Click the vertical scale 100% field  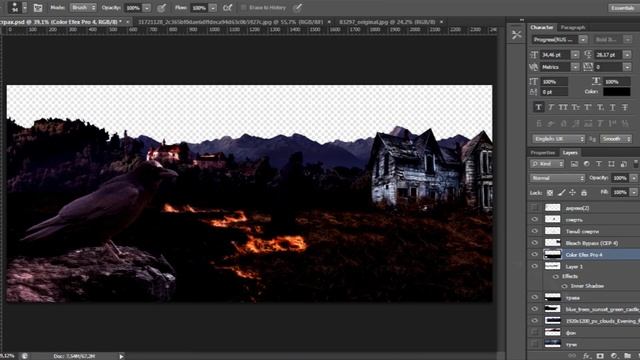tap(554, 82)
